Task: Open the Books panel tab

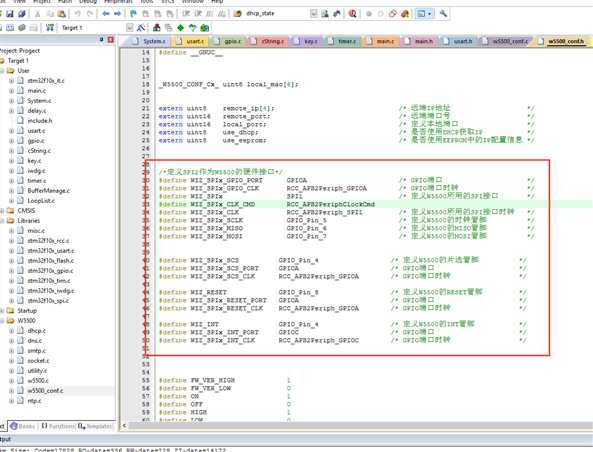Action: pyautogui.click(x=22, y=426)
